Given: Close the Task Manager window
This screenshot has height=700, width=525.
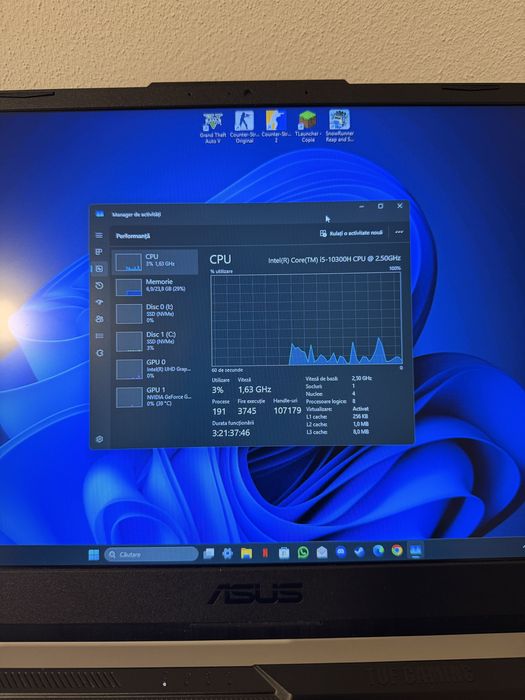Looking at the screenshot, I should 400,205.
